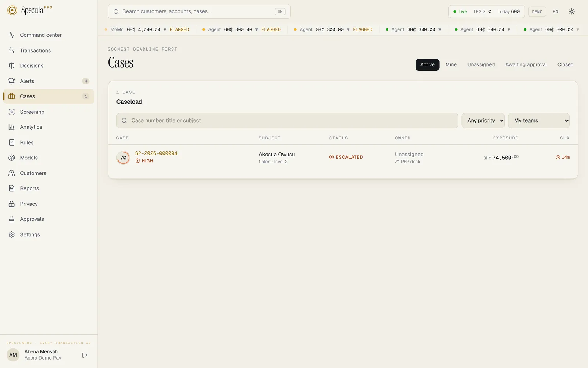Open the Transactions page icon
588x368 pixels.
12,50
